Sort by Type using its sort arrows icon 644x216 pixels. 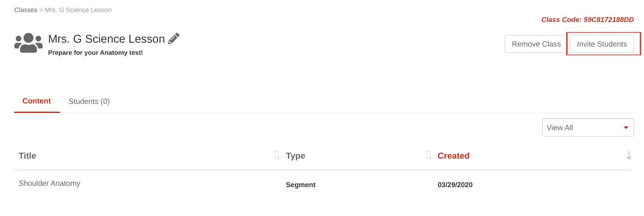point(428,155)
